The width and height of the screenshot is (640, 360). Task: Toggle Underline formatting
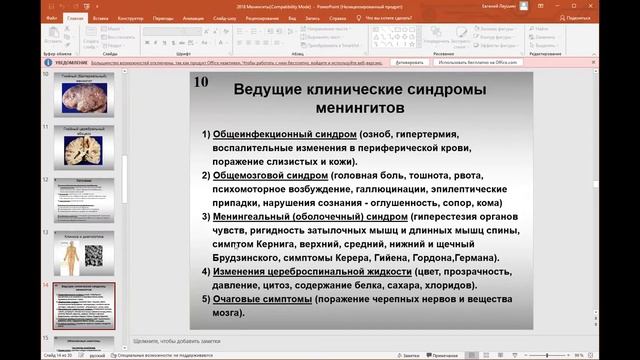click(x=164, y=42)
